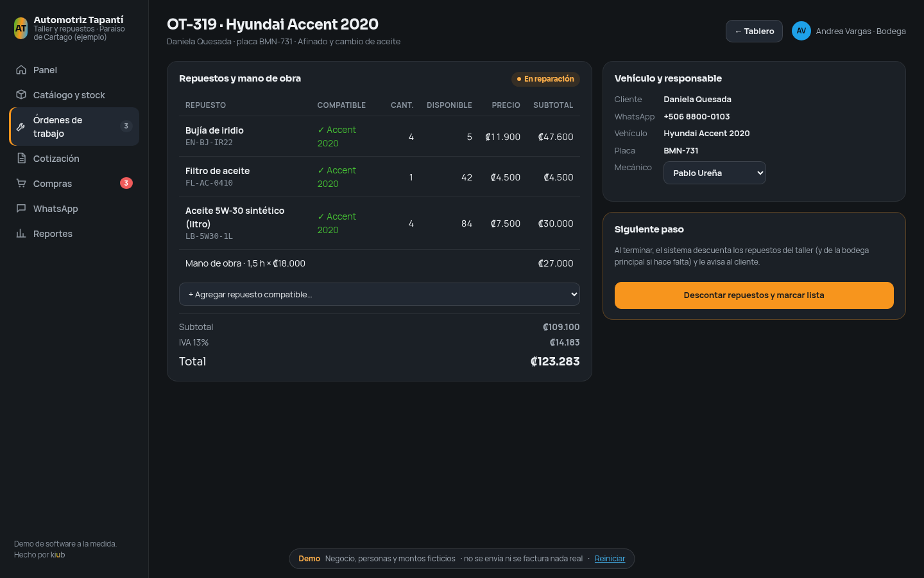This screenshot has width=924, height=578.
Task: Click the Reportes bar chart icon
Action: click(21, 234)
